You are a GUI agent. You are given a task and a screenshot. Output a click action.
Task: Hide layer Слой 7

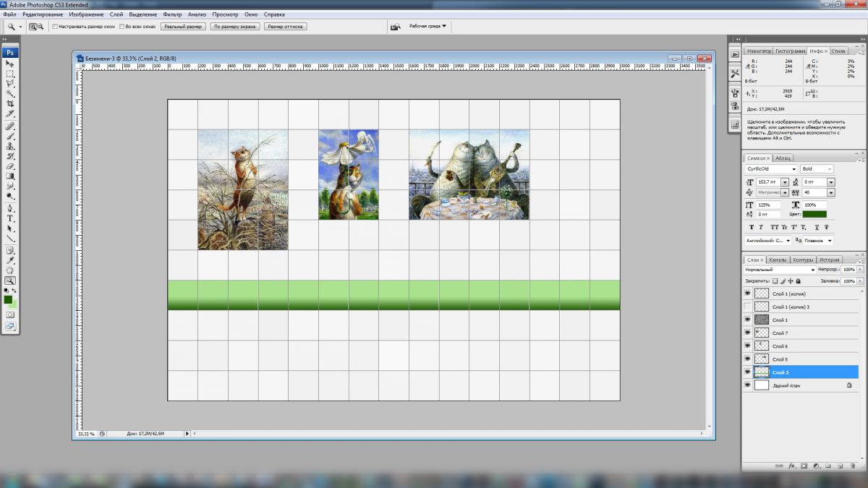tap(747, 333)
